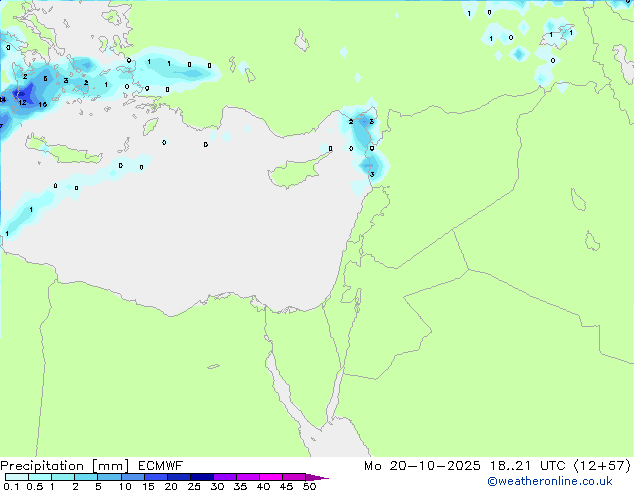Click the '0.1' legend scale label
The width and height of the screenshot is (634, 490).
tap(11, 486)
